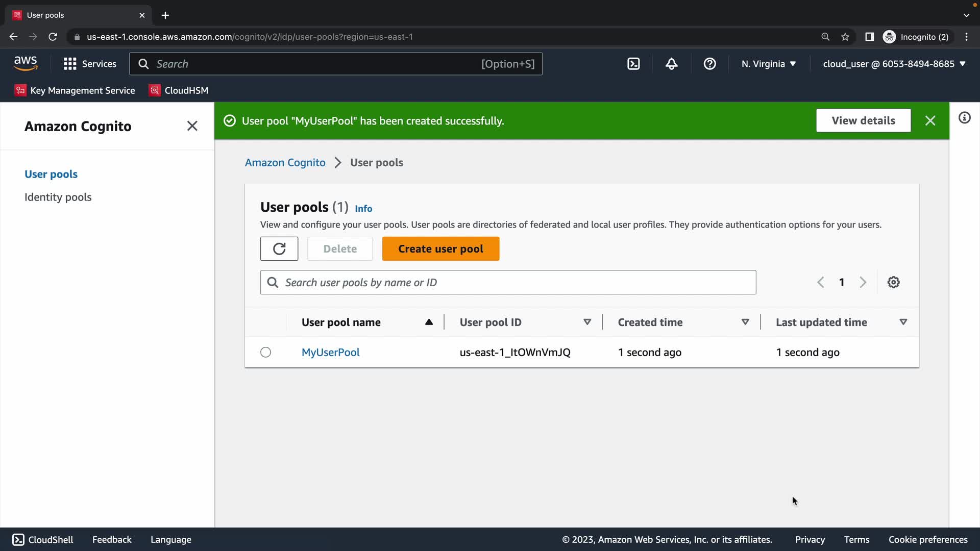
Task: Collapse the Amazon Cognito side navigation
Action: click(192, 126)
